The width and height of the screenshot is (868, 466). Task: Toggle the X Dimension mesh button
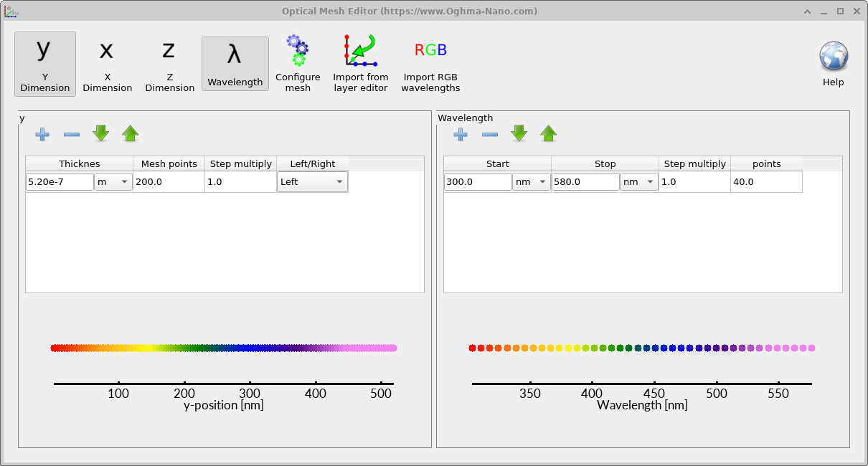[x=108, y=64]
